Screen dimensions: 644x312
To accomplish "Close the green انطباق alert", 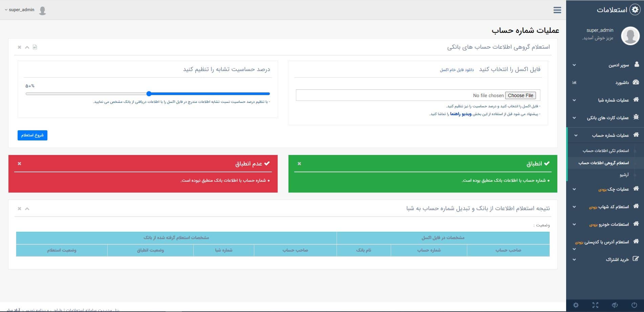I will [299, 163].
